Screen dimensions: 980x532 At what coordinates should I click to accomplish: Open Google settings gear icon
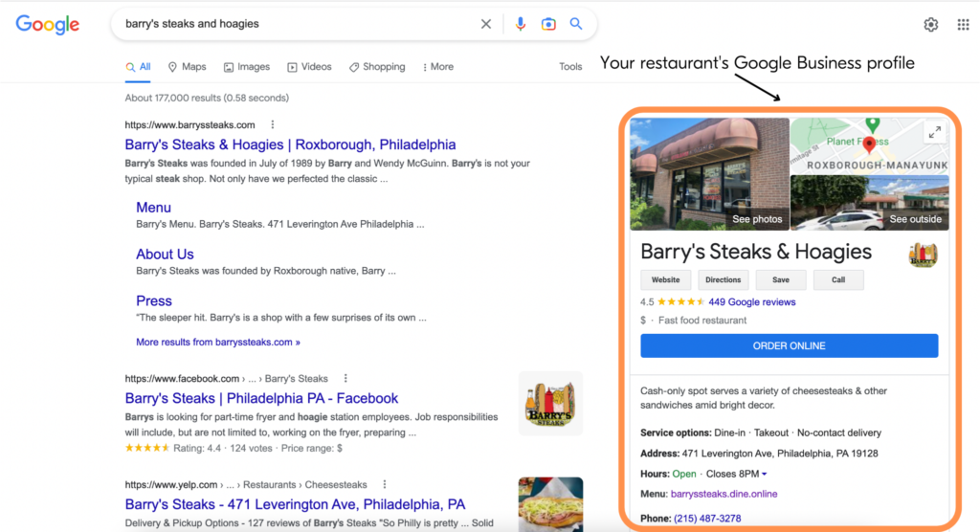pos(930,24)
